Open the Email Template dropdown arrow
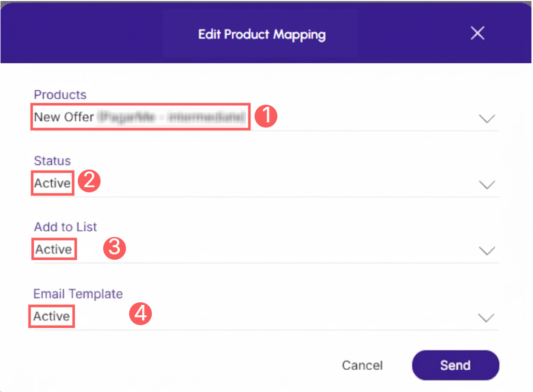 pyautogui.click(x=486, y=317)
